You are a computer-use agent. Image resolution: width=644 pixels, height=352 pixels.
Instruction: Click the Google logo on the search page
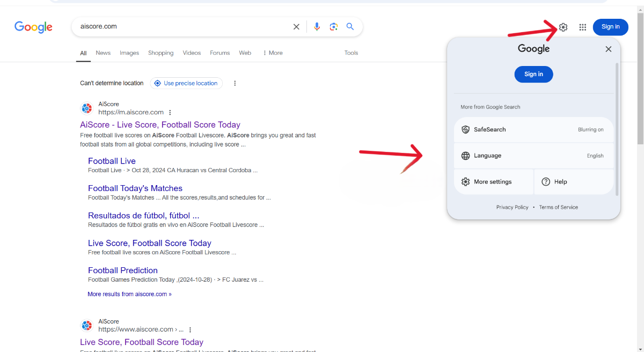click(x=33, y=27)
